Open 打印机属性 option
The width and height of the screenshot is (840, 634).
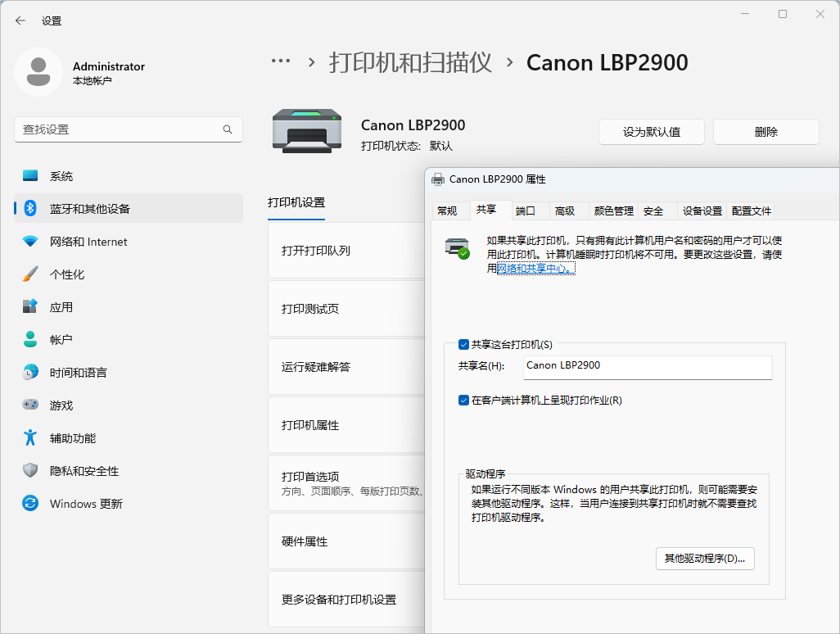346,425
